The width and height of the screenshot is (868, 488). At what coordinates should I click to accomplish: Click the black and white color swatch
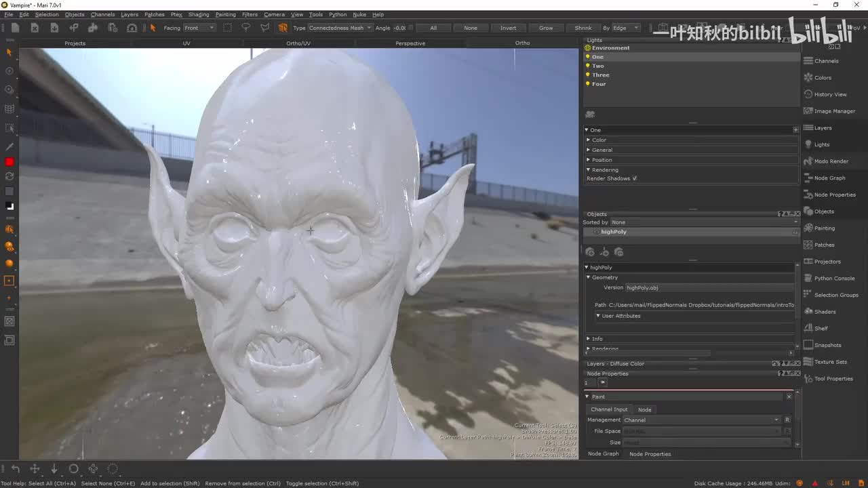[x=9, y=206]
